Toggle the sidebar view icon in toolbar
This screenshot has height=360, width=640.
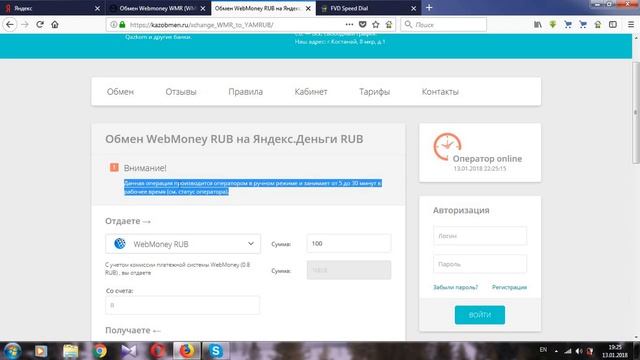pyautogui.click(x=613, y=24)
